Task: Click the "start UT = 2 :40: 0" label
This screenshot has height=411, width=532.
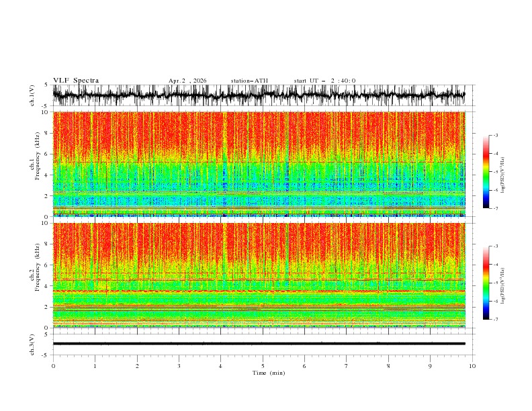Action: [324, 81]
